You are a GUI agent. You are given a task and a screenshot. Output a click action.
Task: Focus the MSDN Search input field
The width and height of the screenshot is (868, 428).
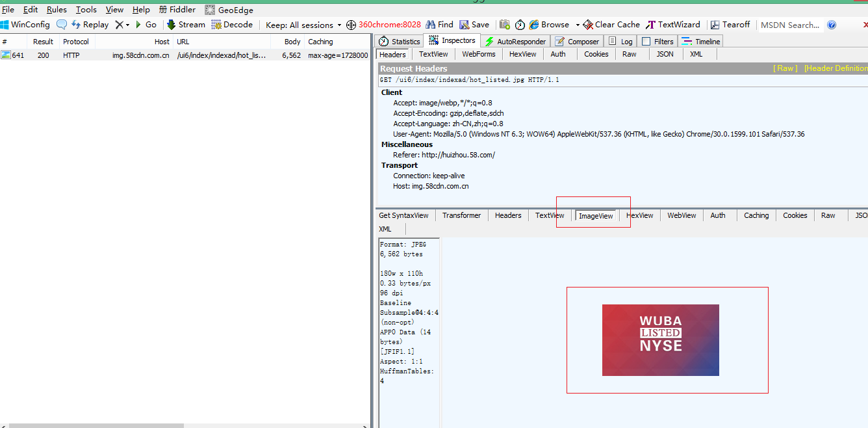pos(791,25)
